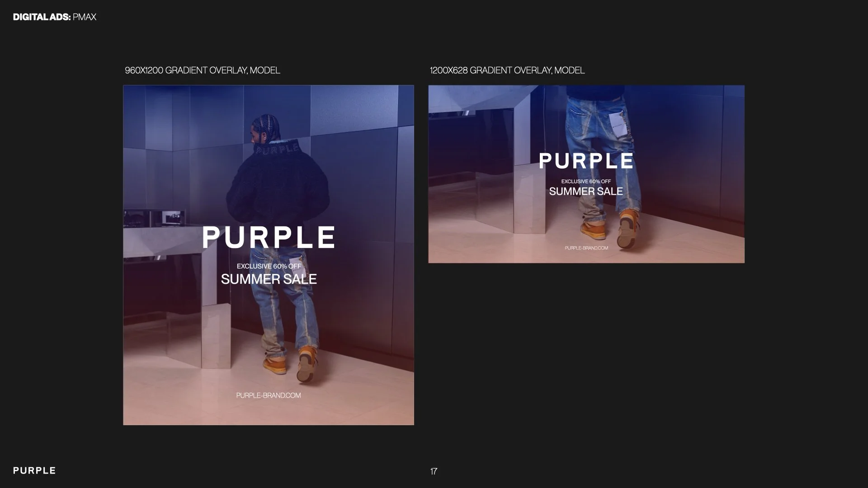This screenshot has height=488, width=868.
Task: Click the model's head in portrait ad
Action: pos(265,127)
